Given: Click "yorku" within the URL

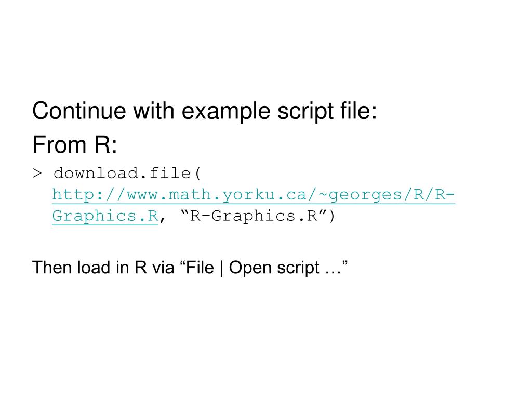Looking at the screenshot, I should pyautogui.click(x=249, y=196).
